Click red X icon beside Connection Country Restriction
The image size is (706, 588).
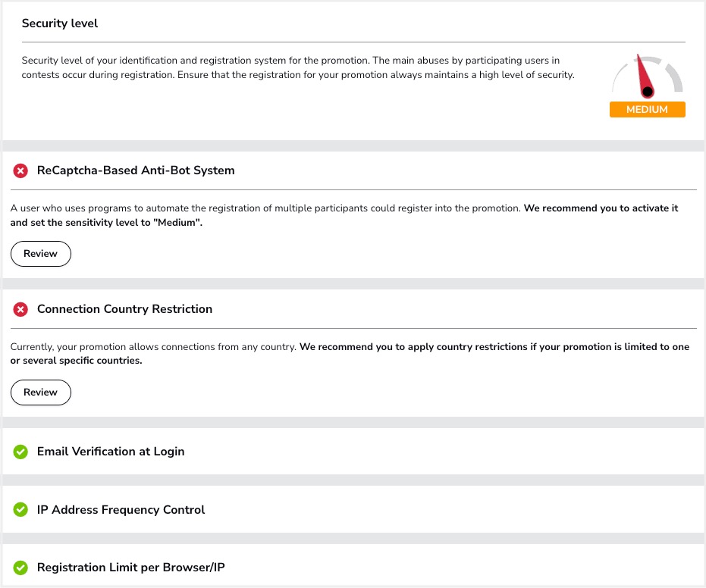pyautogui.click(x=20, y=309)
